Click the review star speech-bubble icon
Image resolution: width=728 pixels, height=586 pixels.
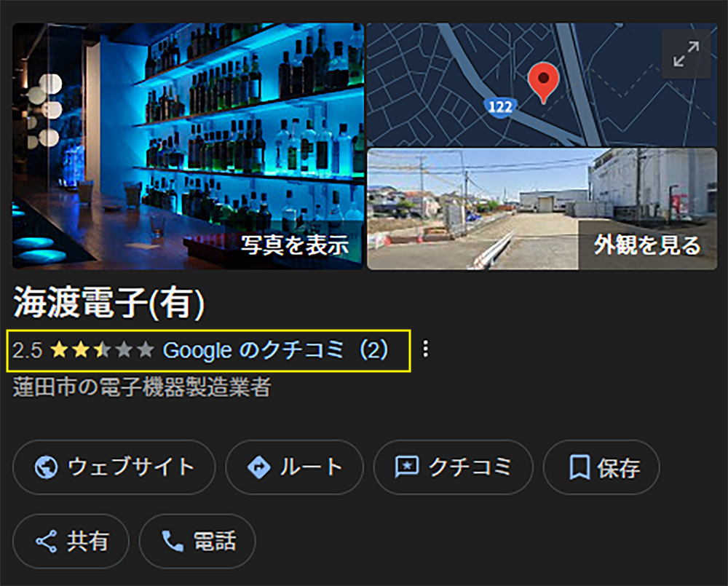coord(407,467)
